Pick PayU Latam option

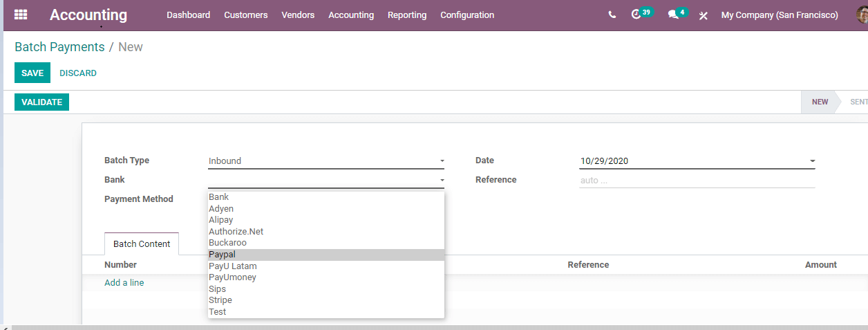[325, 266]
